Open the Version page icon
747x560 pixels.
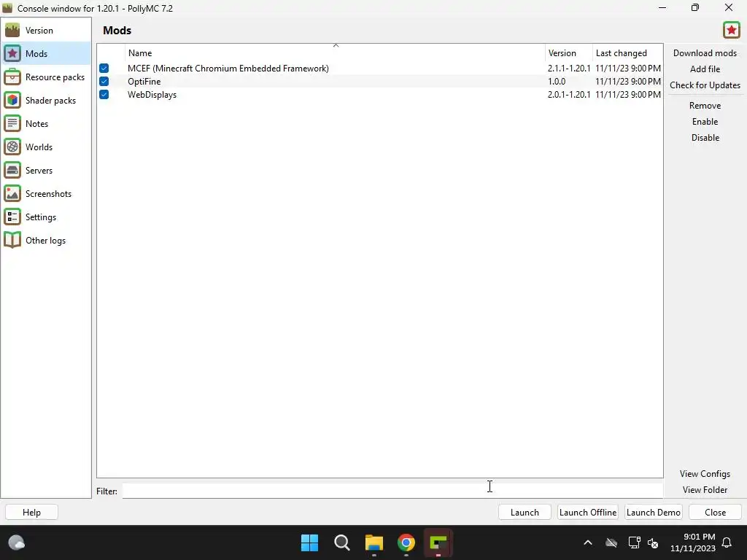[x=12, y=31]
